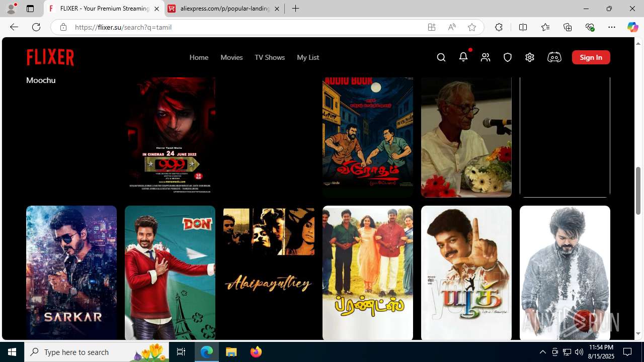Open the notification center icon
The height and width of the screenshot is (362, 644).
point(628,352)
